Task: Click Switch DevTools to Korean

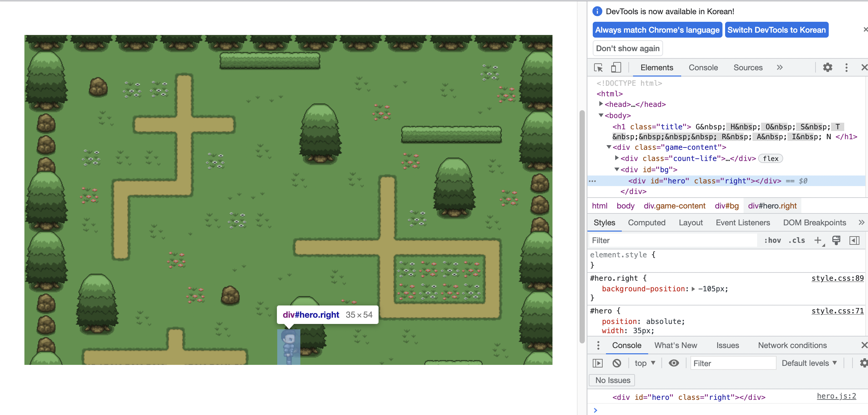Action: pos(776,30)
